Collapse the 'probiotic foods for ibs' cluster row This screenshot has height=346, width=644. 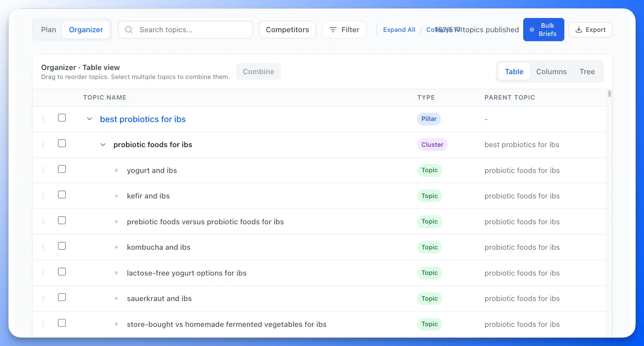(x=103, y=145)
